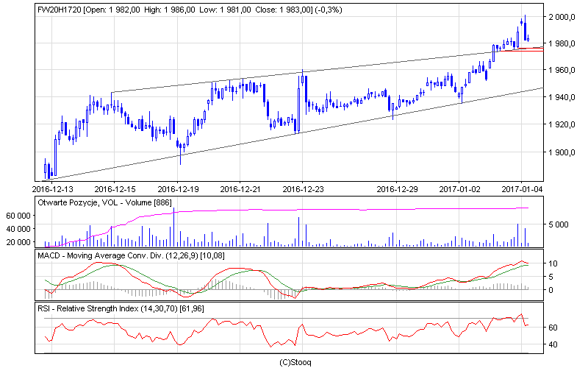The height and width of the screenshot is (368, 588).
Task: Click the RSI axis value 60
Action: [553, 328]
